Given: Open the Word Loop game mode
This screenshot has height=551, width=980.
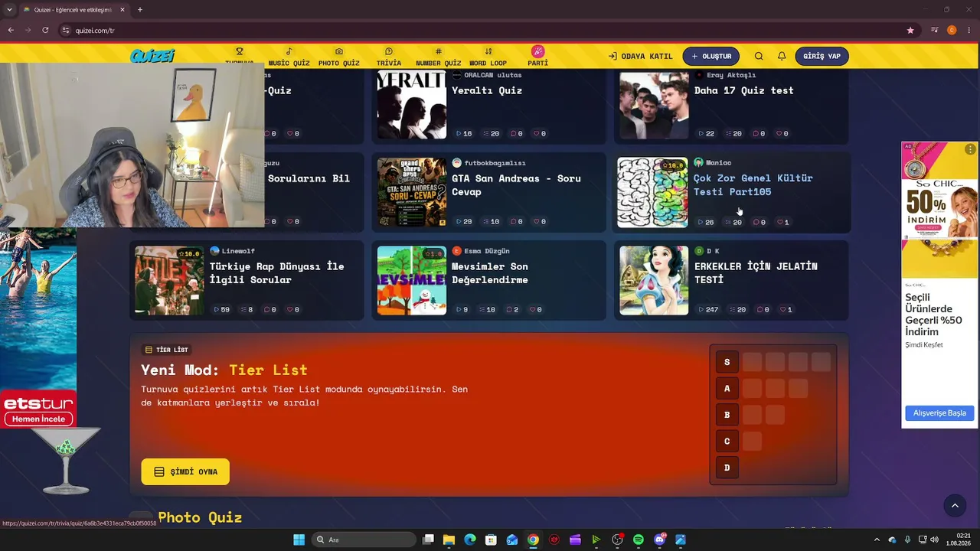Looking at the screenshot, I should pos(488,57).
